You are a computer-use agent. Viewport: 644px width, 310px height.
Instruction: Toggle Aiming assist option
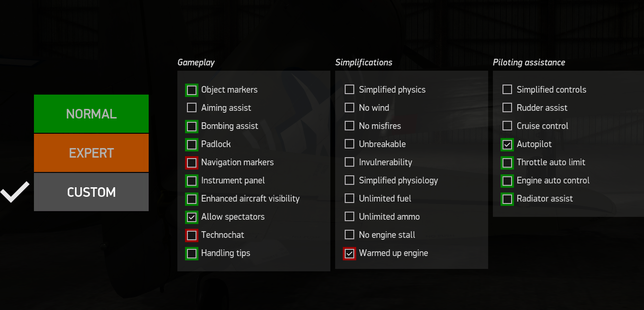point(192,108)
